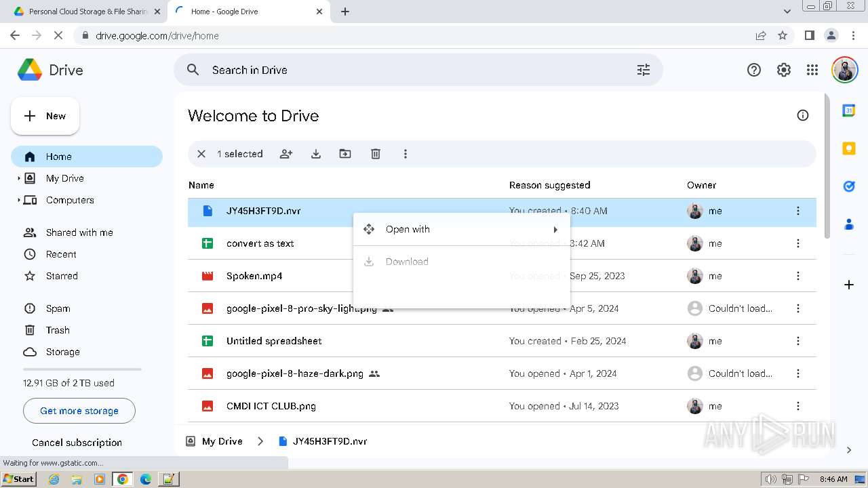Click the Download icon in selection toolbar
Screen dimensions: 868x488
point(316,154)
